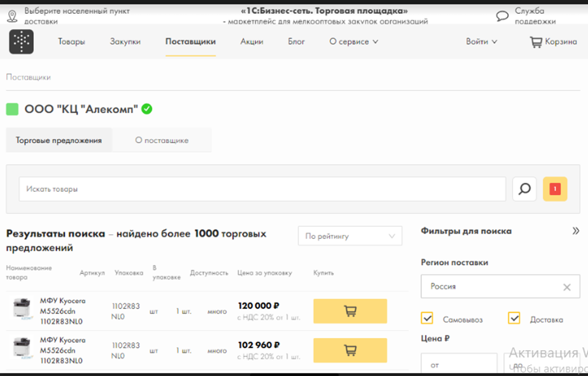Open the product name in the 102 960 ₽ row

63,351
